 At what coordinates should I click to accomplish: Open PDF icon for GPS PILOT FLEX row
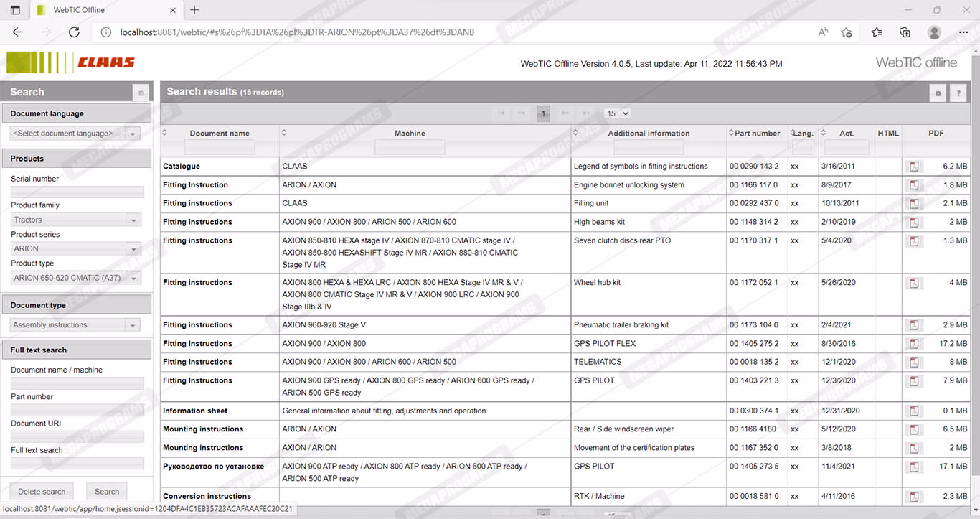914,344
